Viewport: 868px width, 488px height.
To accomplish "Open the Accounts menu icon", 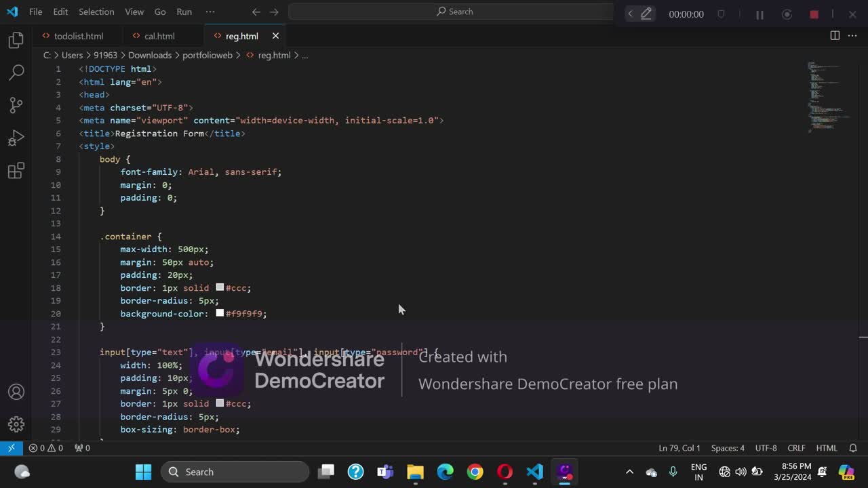I will coord(16,392).
